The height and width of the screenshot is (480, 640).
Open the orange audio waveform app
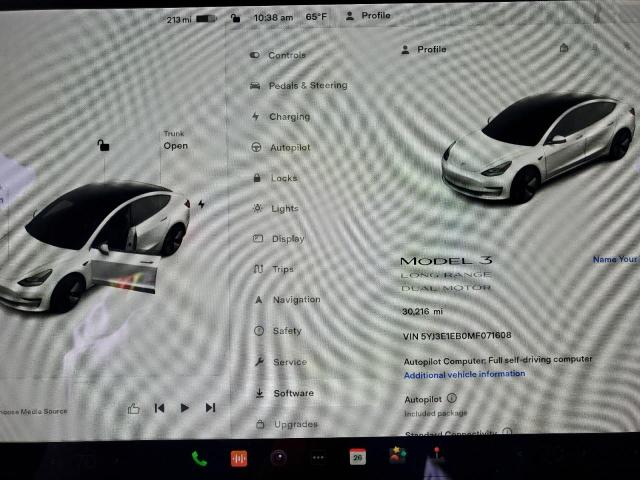coord(239,458)
